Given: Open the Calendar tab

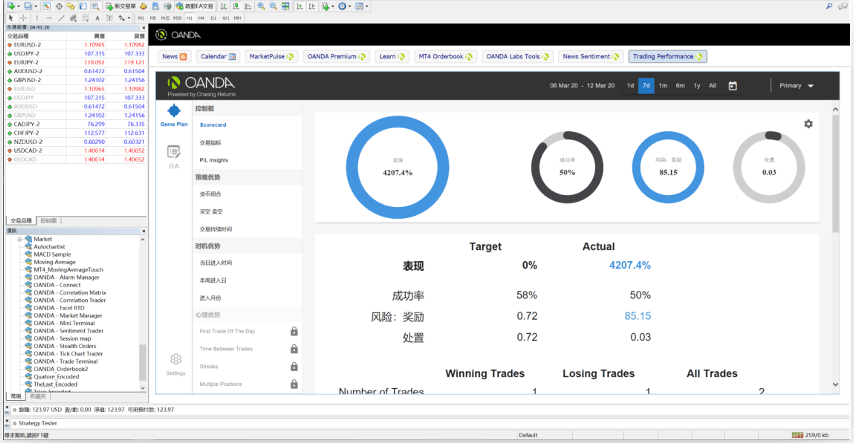Looking at the screenshot, I should click(218, 57).
